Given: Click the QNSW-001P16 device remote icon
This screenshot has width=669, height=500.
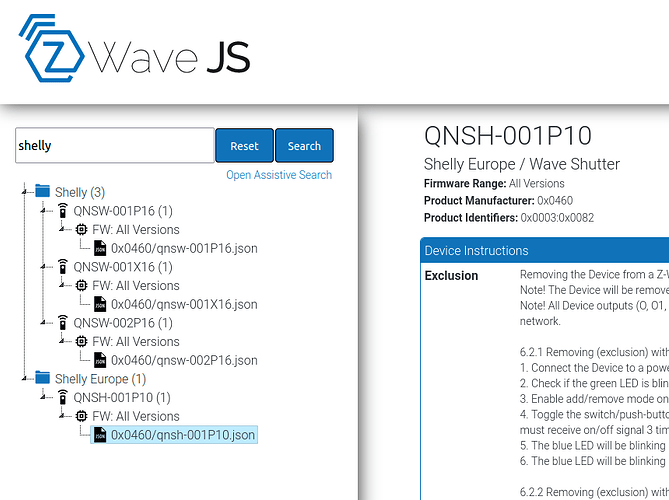Looking at the screenshot, I should 63,210.
